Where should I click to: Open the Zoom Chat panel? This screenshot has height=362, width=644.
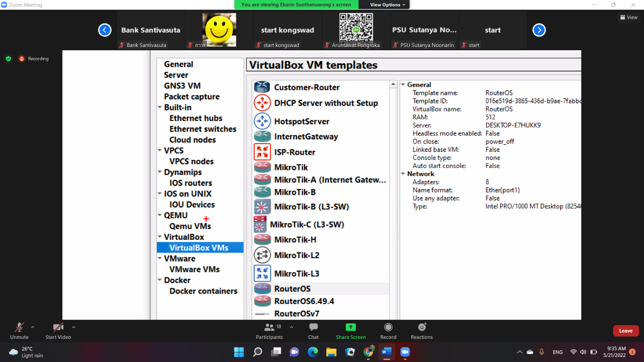313,327
